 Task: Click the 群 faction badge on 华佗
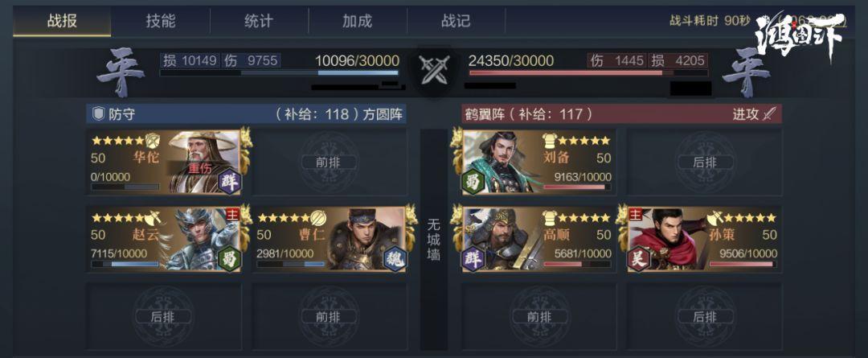click(230, 181)
